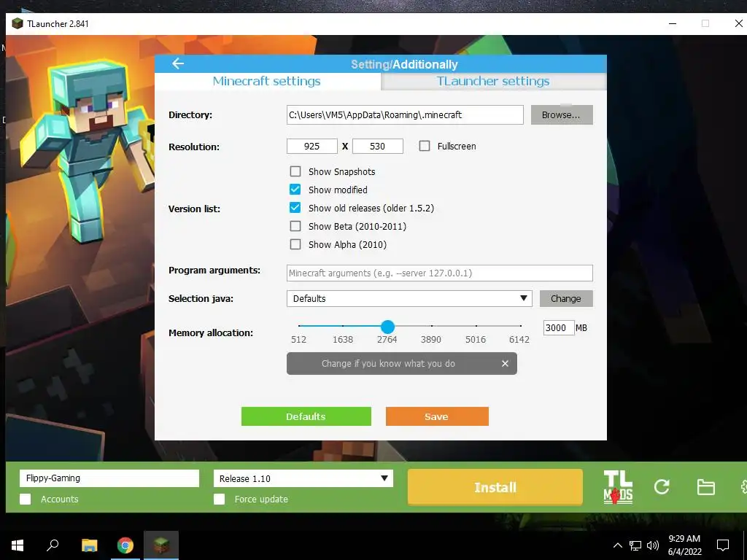Click the 512 memory label
747x560 pixels.
(x=298, y=340)
